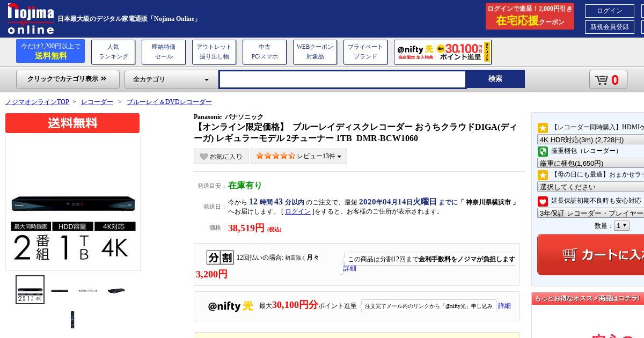
Task: Select the remote control thumbnail
Action: pyautogui.click(x=72, y=320)
